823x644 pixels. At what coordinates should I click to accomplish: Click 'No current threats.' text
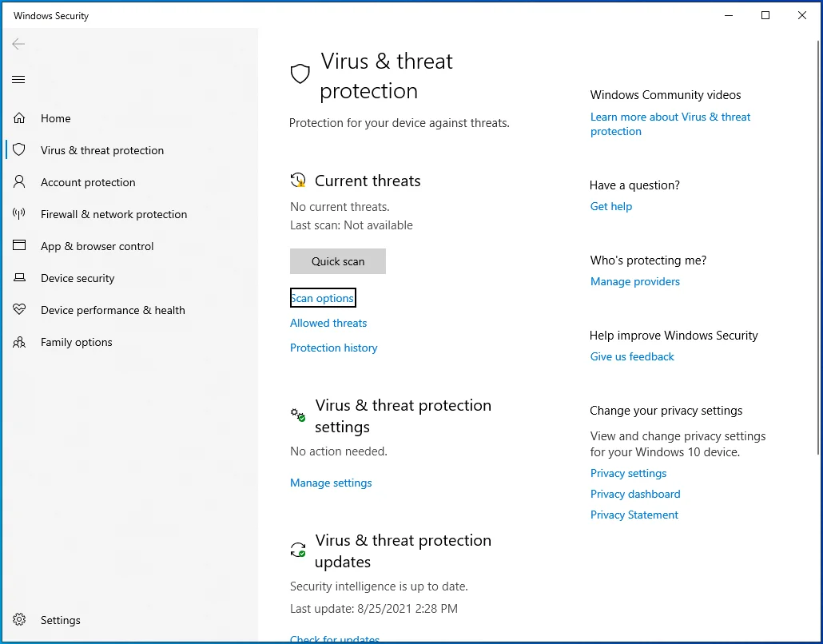click(x=340, y=207)
